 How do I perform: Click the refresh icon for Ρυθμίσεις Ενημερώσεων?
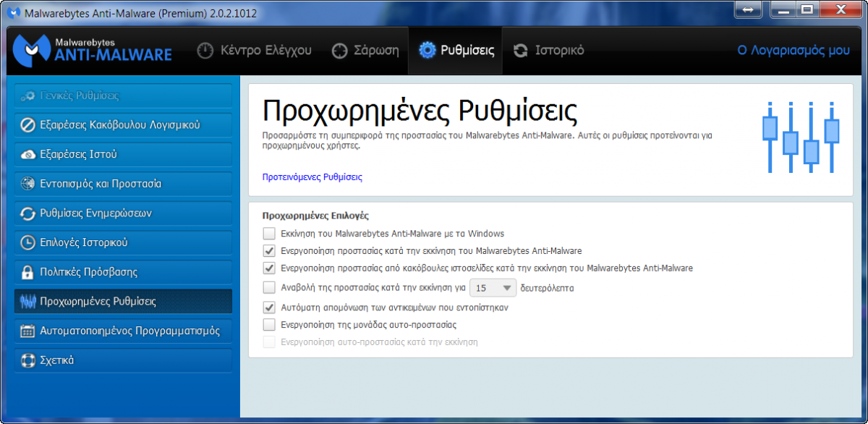click(27, 213)
